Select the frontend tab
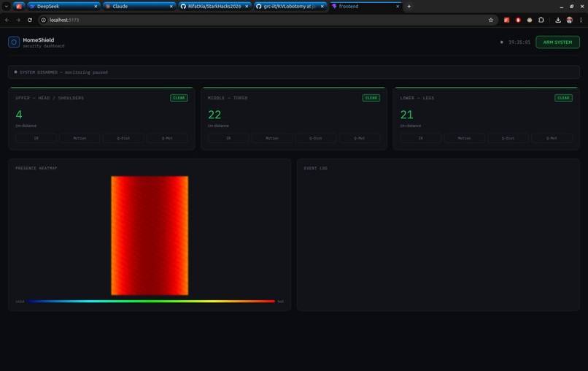 365,6
